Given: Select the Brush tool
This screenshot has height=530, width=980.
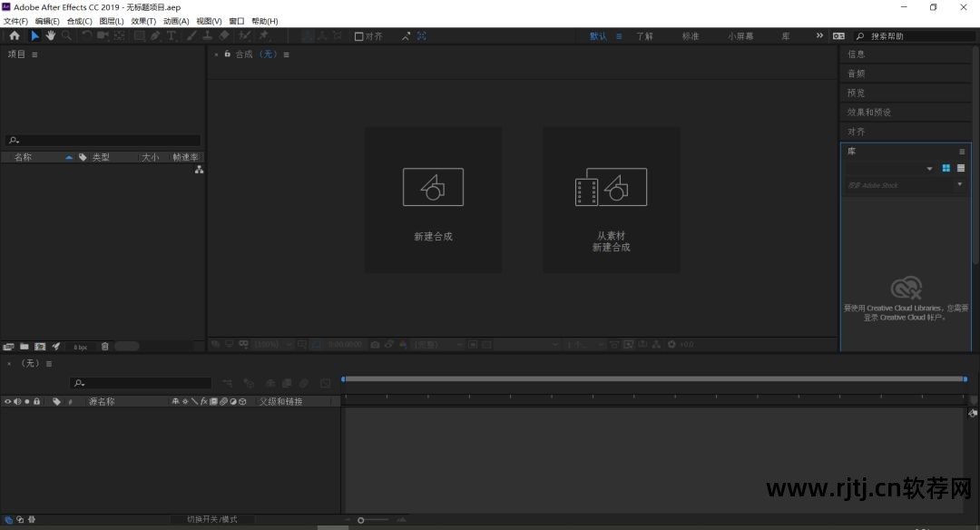Looking at the screenshot, I should coord(191,35).
